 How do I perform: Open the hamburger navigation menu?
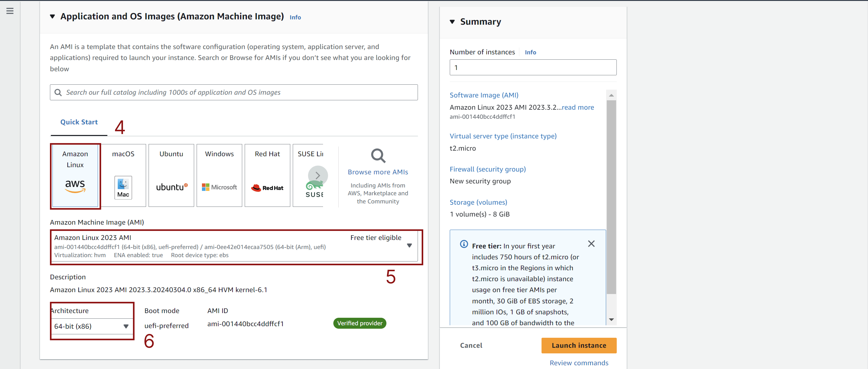click(10, 11)
